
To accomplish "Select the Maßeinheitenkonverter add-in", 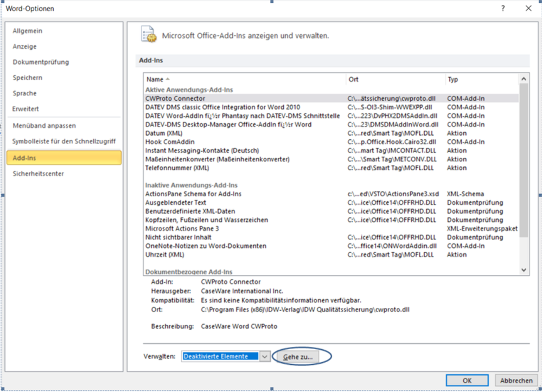I will tap(331, 159).
